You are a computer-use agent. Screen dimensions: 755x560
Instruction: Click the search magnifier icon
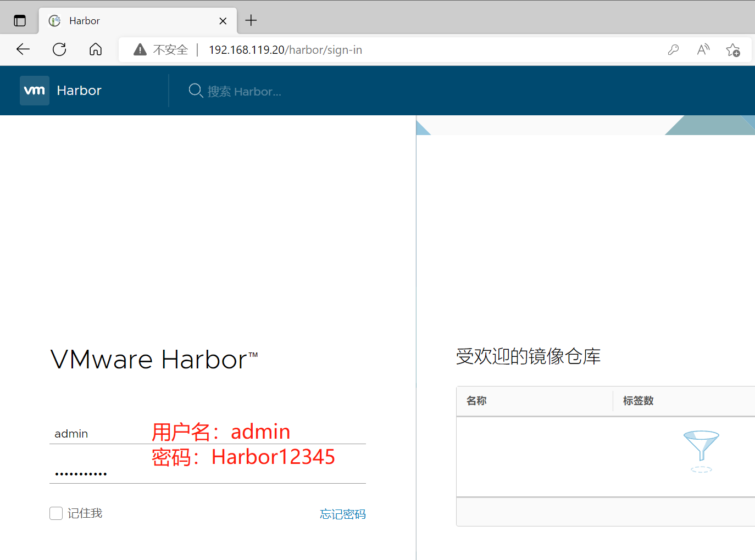point(196,91)
